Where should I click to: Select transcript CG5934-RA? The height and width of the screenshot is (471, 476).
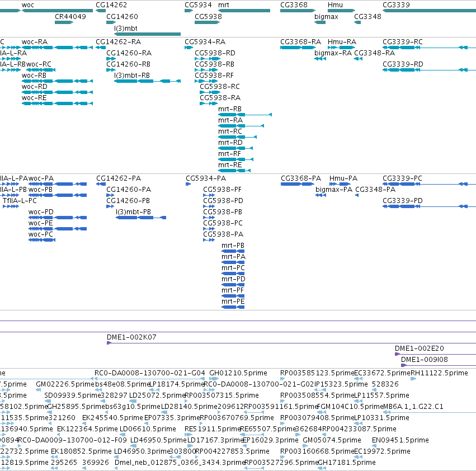[205, 41]
